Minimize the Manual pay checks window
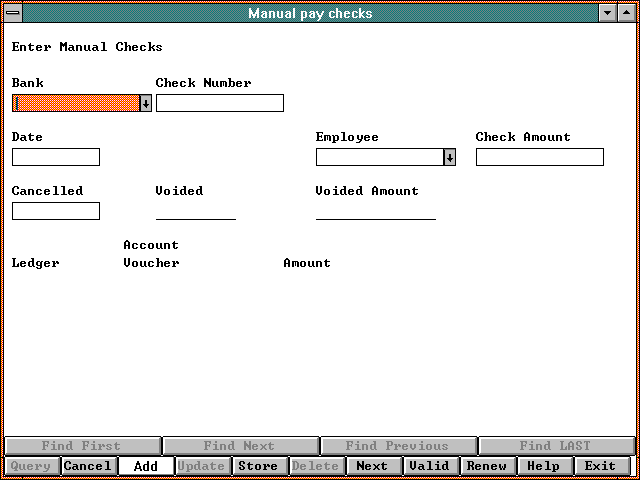This screenshot has width=640, height=480. tap(608, 13)
